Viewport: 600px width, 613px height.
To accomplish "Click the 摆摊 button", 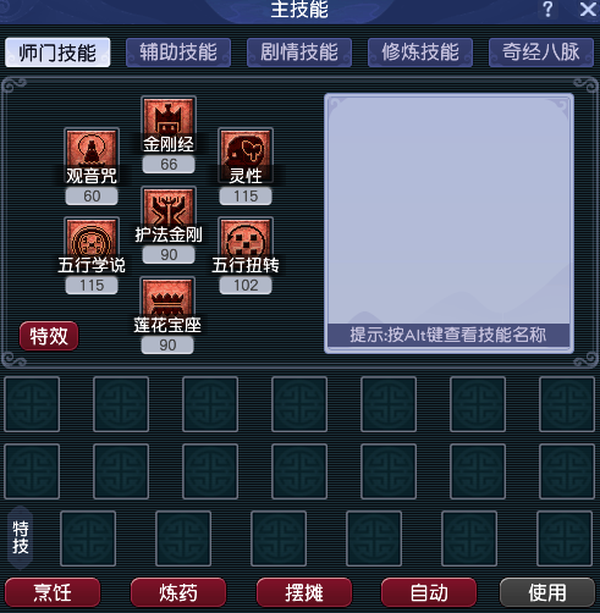I will (304, 592).
